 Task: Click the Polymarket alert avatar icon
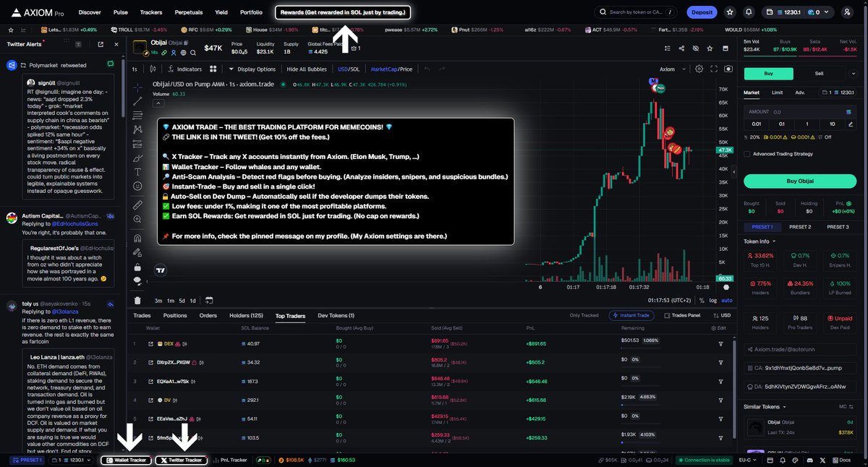point(12,65)
